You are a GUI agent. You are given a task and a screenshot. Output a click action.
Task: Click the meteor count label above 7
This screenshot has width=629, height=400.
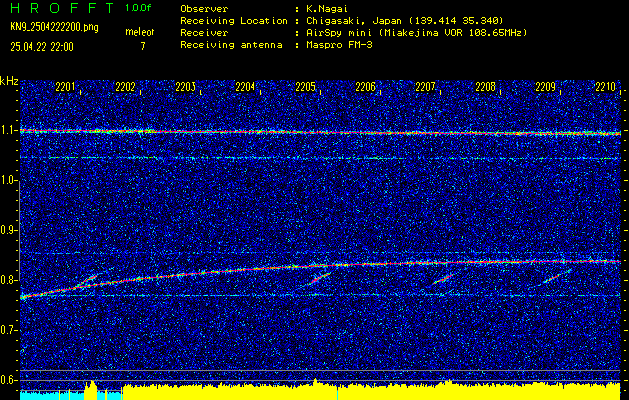[x=140, y=32]
